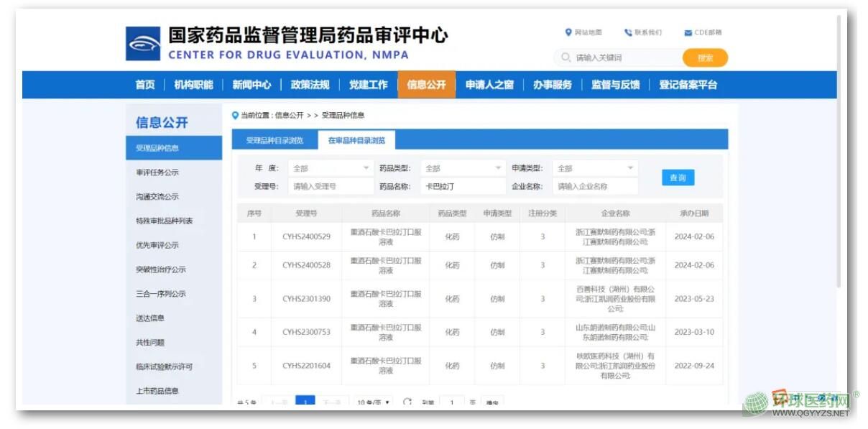Open the items-per-page dropdown
Screen dimensions: 868x429
pos(374,402)
